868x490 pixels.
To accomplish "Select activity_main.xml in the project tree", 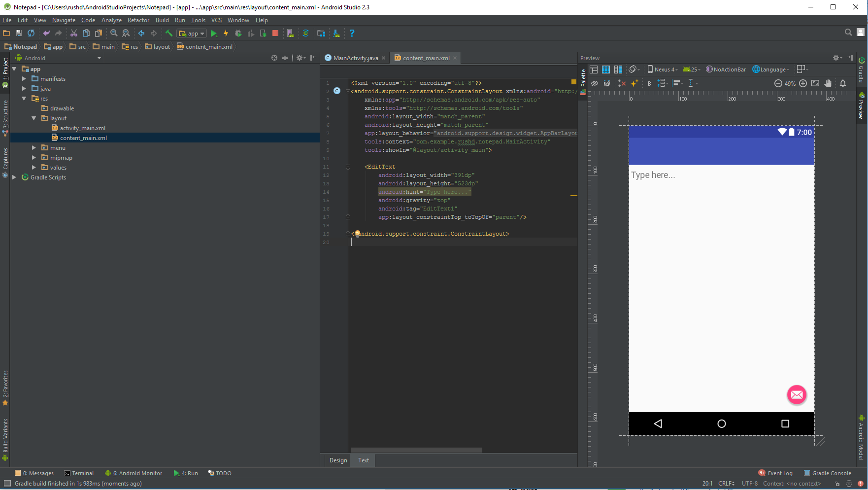I will [82, 128].
